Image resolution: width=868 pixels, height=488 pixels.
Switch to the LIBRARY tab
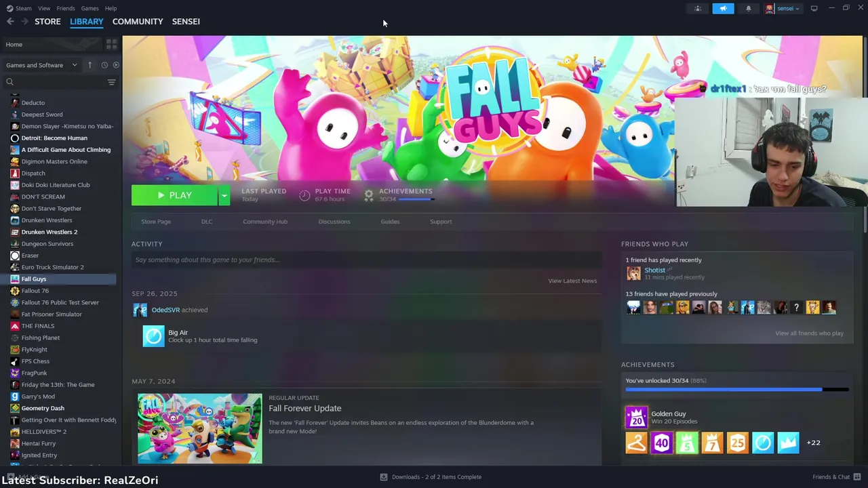[87, 22]
